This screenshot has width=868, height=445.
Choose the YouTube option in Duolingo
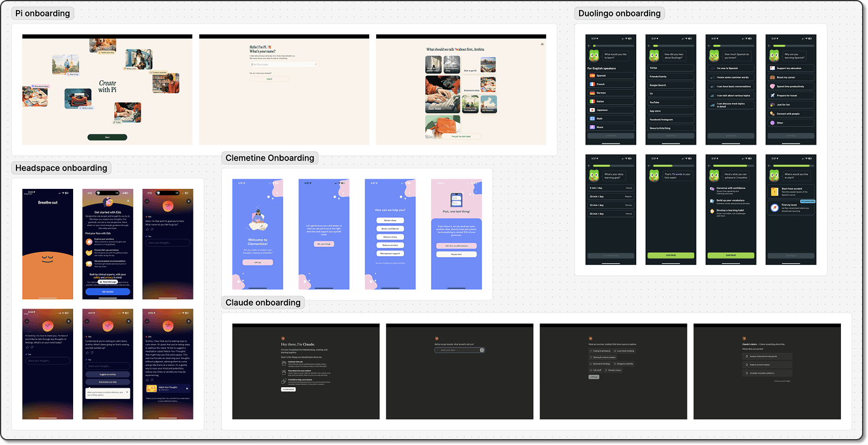coord(671,102)
